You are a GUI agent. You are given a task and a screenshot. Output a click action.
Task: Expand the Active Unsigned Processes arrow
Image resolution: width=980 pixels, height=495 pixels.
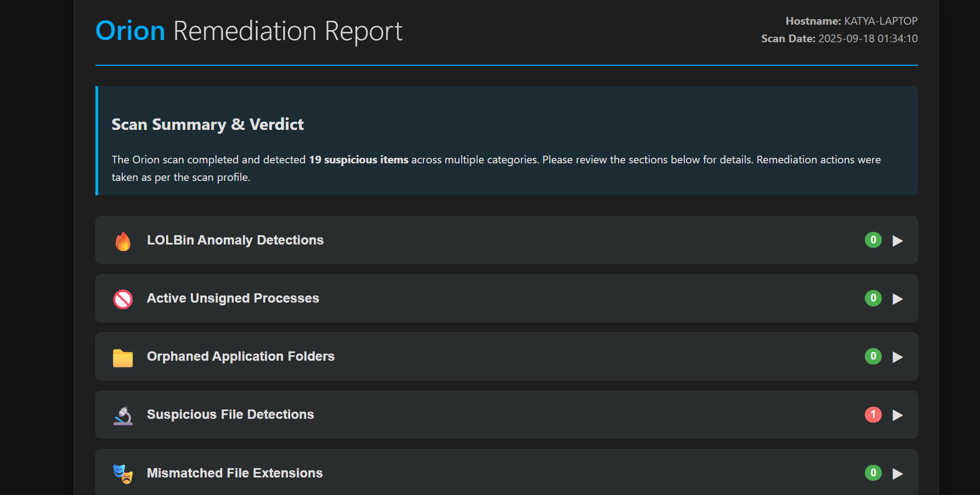point(898,299)
